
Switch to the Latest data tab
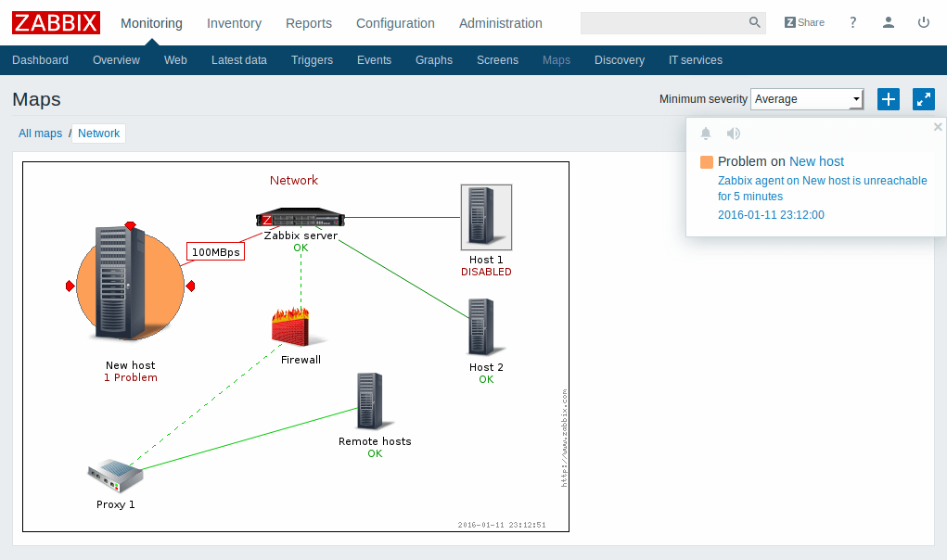[239, 59]
